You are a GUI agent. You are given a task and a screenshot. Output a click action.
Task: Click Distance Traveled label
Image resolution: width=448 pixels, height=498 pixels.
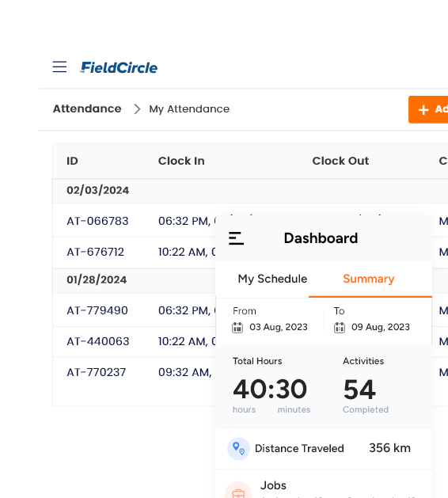pyautogui.click(x=299, y=448)
